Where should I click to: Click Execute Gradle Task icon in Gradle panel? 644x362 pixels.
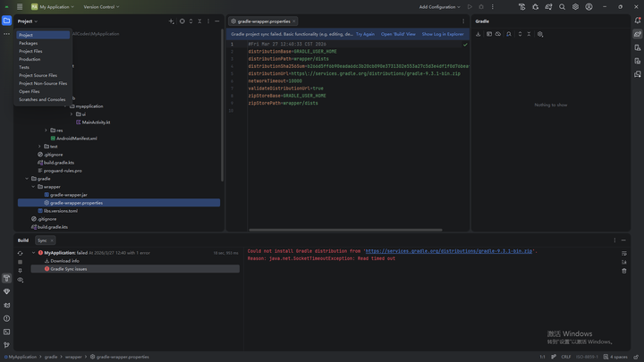click(x=488, y=34)
